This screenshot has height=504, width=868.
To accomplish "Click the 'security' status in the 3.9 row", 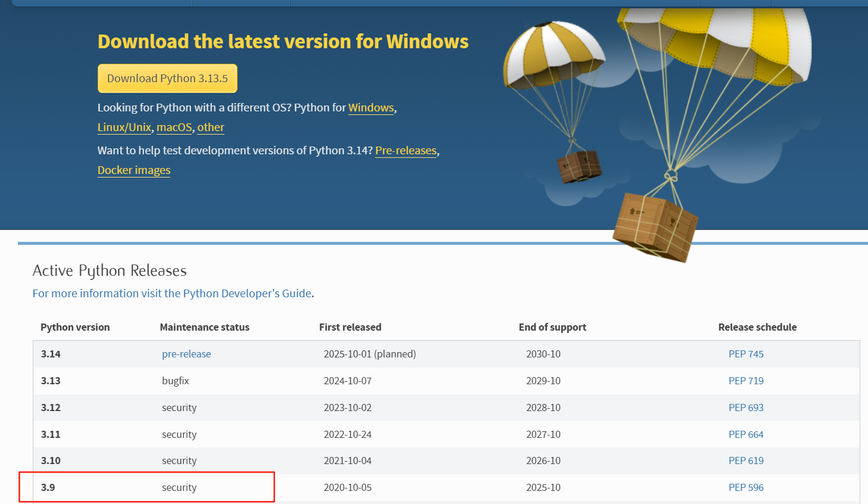I will (179, 487).
